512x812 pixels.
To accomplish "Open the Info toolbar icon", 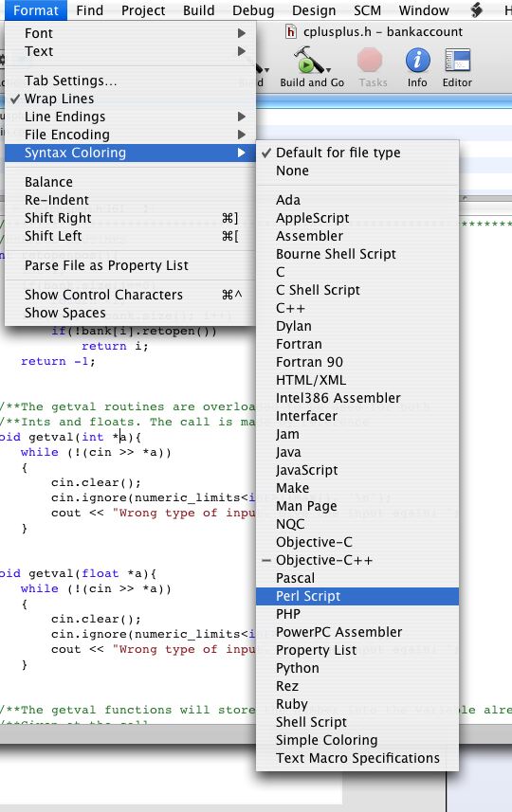I will (x=418, y=60).
